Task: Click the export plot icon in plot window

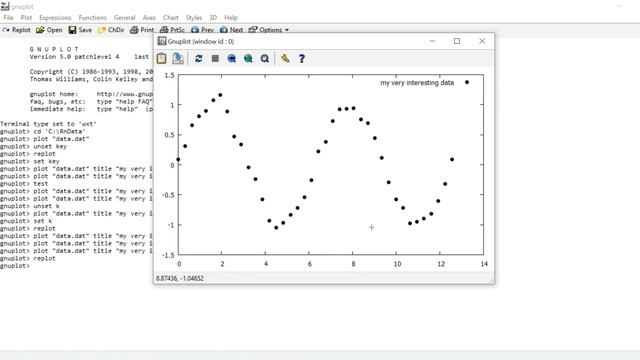Action: click(178, 58)
